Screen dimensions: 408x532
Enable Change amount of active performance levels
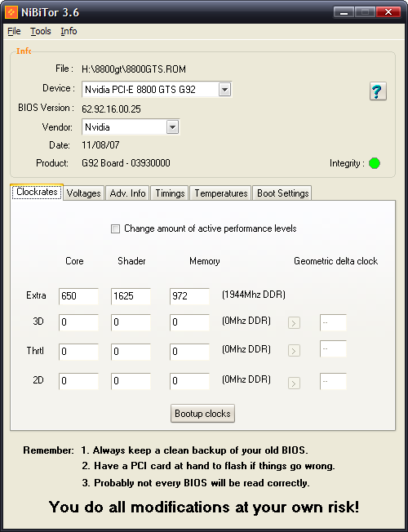[x=115, y=229]
